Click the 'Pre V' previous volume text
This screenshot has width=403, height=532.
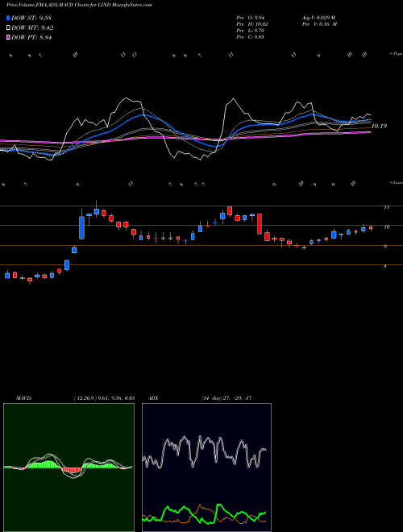(319, 24)
